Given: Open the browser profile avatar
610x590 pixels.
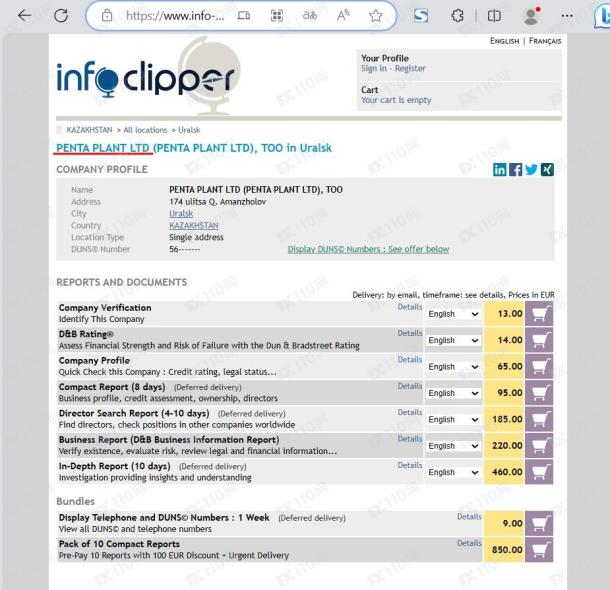Looking at the screenshot, I should point(531,16).
